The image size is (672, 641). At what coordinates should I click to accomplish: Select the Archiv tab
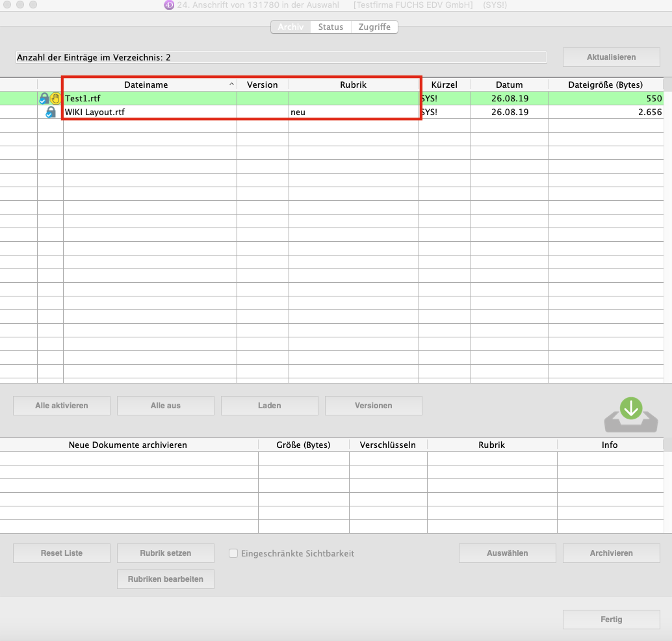pyautogui.click(x=291, y=27)
